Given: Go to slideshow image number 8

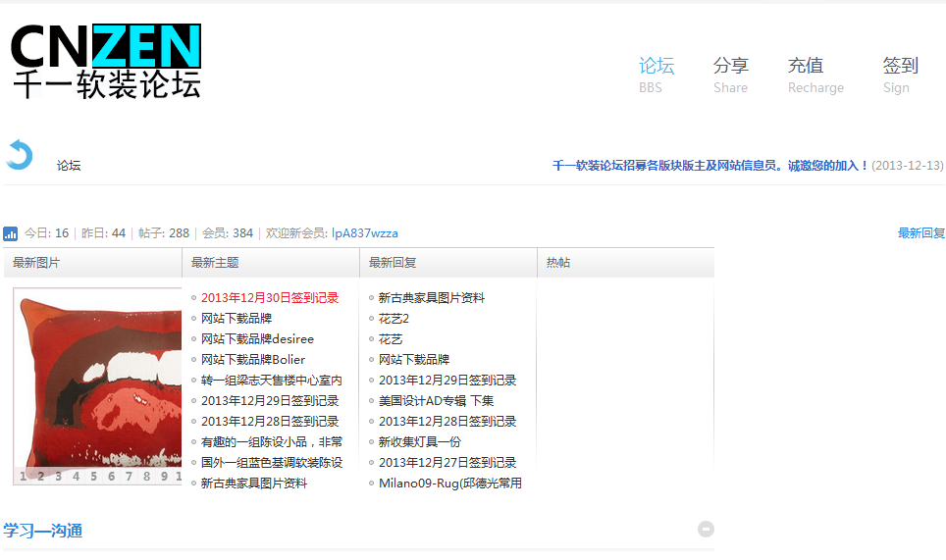Looking at the screenshot, I should point(146,477).
